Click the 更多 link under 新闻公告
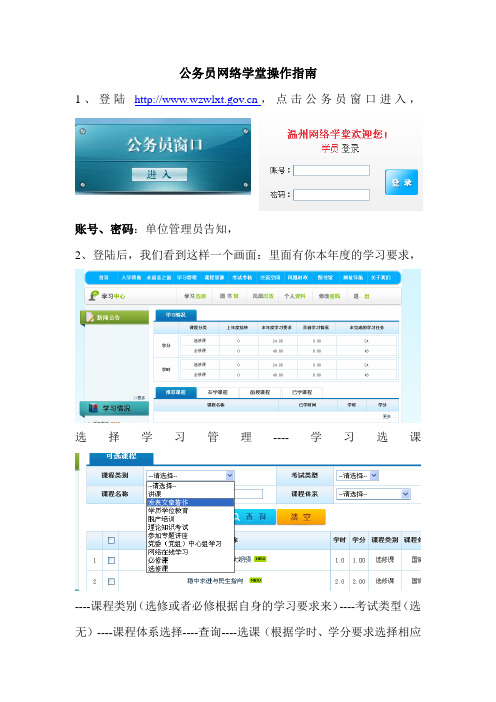Viewport: 496px width, 702px height. point(141,398)
